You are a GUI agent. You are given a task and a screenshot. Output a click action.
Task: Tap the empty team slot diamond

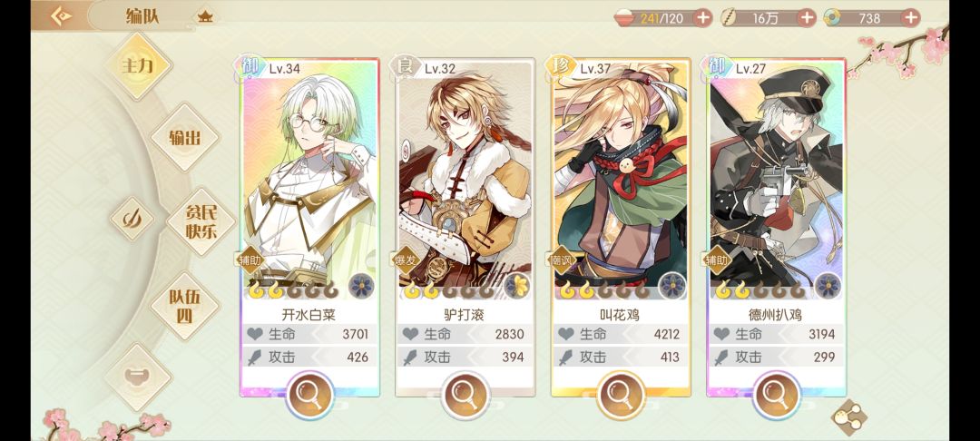(138, 377)
